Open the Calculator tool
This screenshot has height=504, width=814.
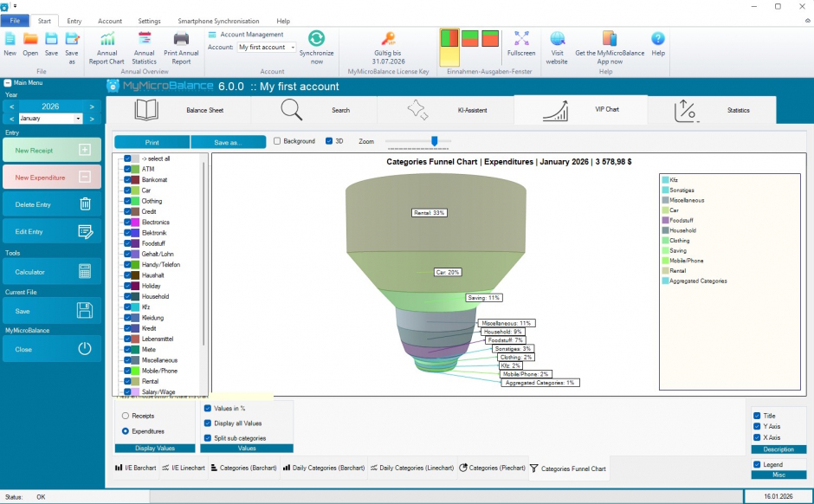52,272
